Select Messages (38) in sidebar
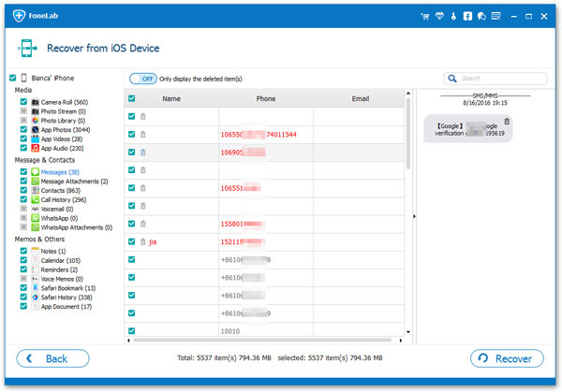The height and width of the screenshot is (392, 562). tap(60, 172)
